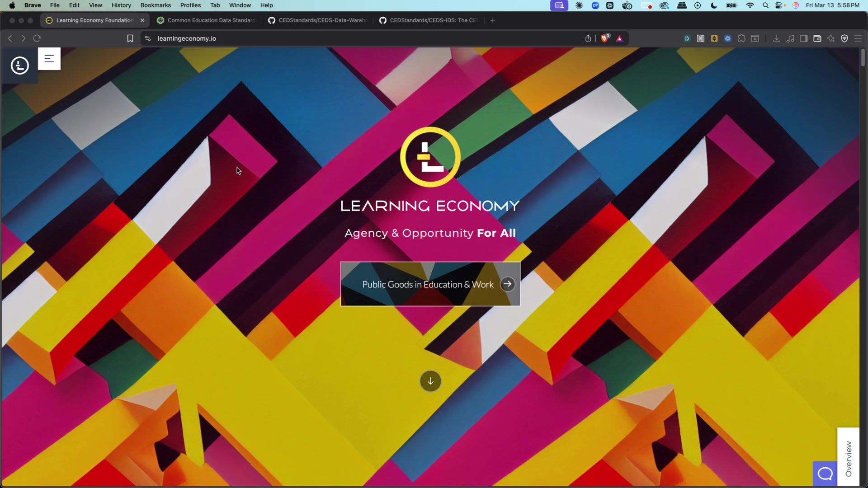868x488 pixels.
Task: Open Brave VPN shield icon
Action: click(844, 38)
